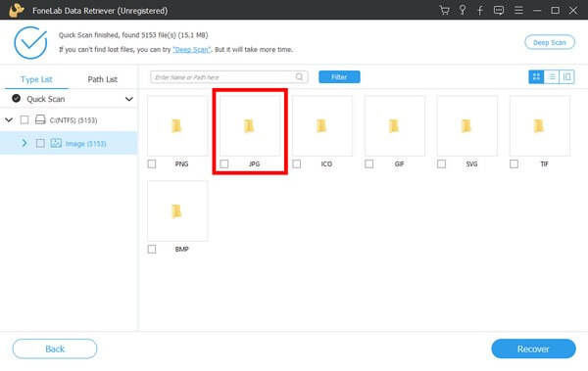Screen dimensions: 588x371
Task: Click the Filter button
Action: pos(339,76)
